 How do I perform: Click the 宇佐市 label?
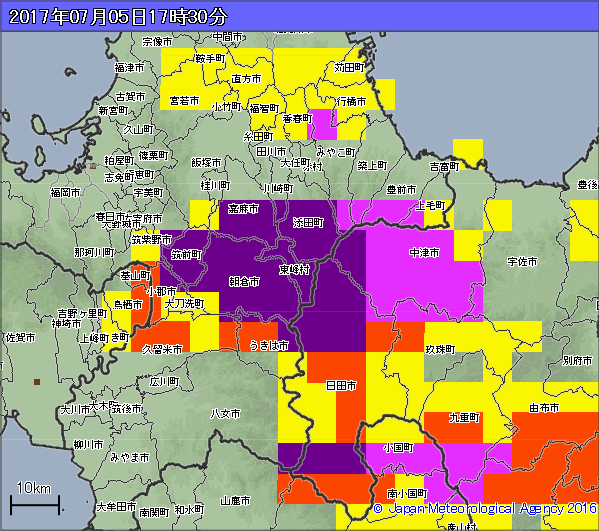tap(522, 262)
